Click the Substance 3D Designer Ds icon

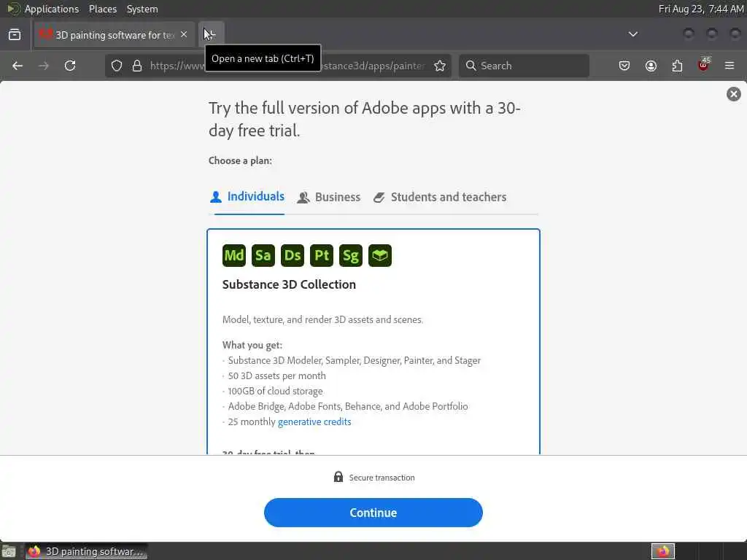[x=292, y=256]
